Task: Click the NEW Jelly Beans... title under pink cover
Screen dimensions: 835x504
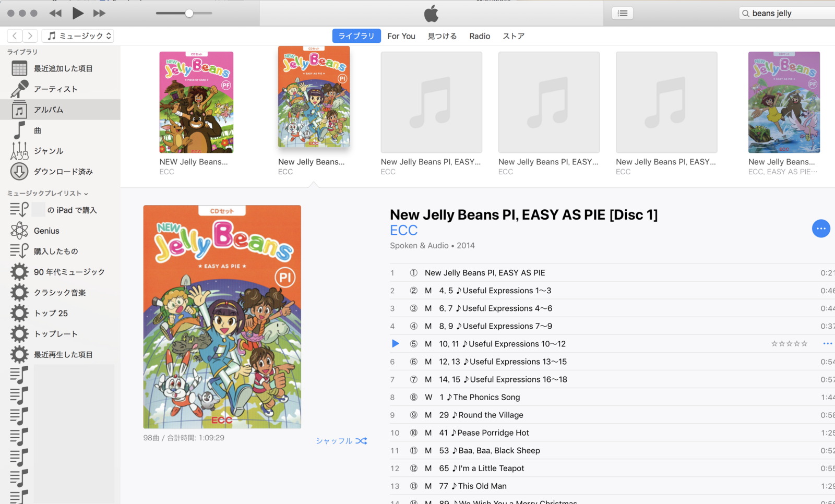Action: pyautogui.click(x=194, y=162)
